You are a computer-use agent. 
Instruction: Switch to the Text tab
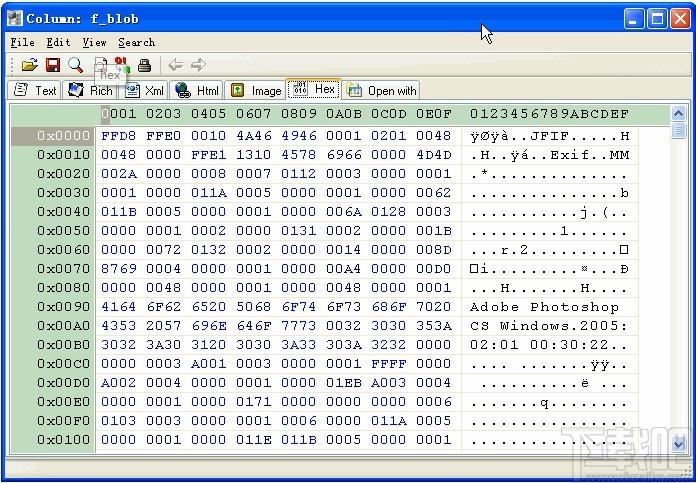point(35,90)
